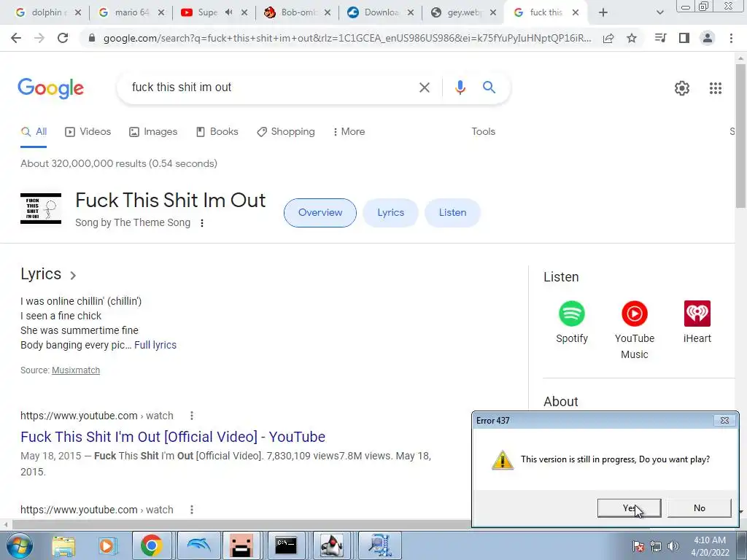The image size is (747, 560).
Task: Click the vertical page scrollbar thumb
Action: [x=740, y=136]
